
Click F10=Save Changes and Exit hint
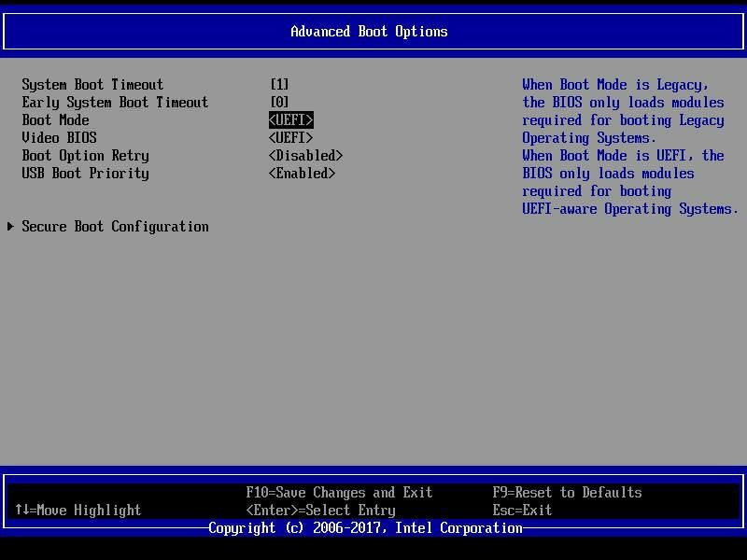(339, 493)
